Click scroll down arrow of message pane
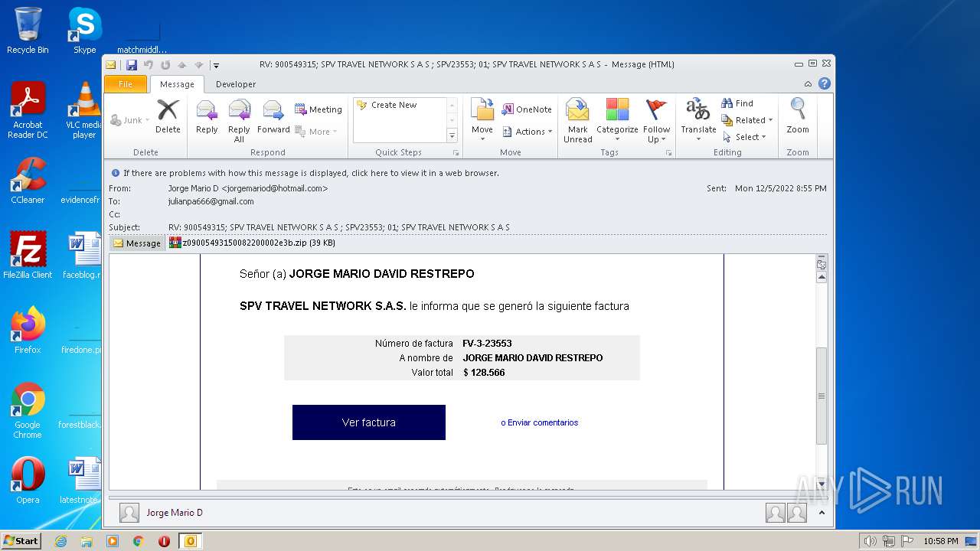The width and height of the screenshot is (980, 551). [x=822, y=484]
